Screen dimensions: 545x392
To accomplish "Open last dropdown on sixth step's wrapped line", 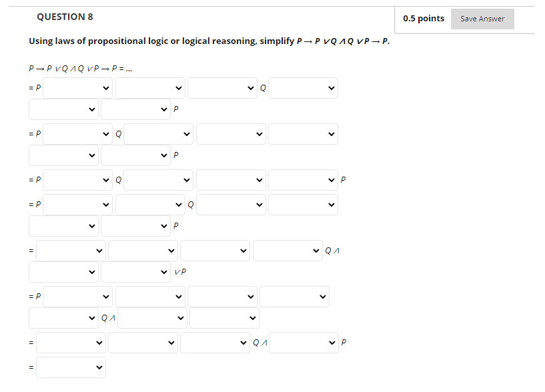I will [x=223, y=318].
